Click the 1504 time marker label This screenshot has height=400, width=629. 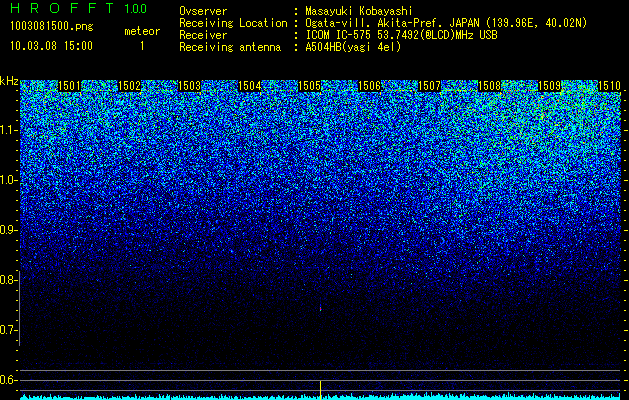[250, 86]
